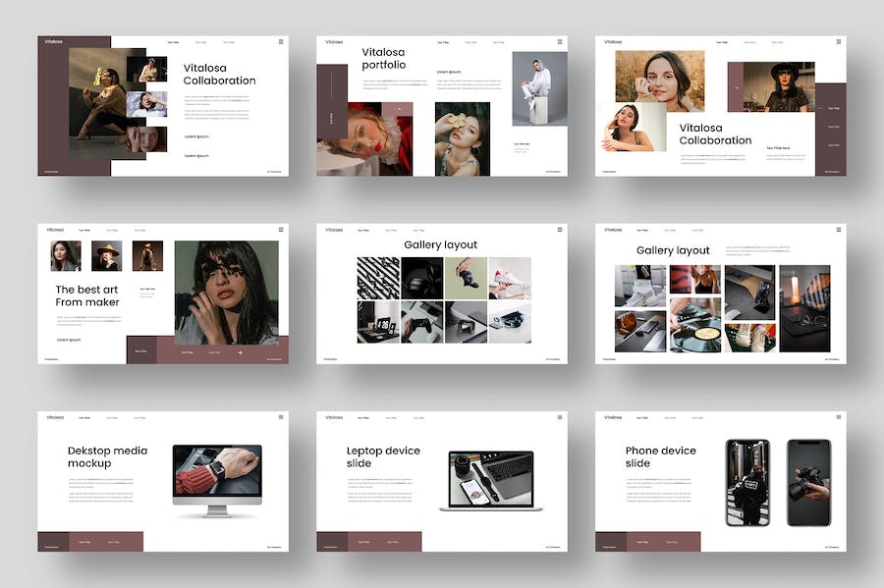Click the plus icon on The best art slide
Image resolution: width=884 pixels, height=588 pixels.
tap(241, 352)
